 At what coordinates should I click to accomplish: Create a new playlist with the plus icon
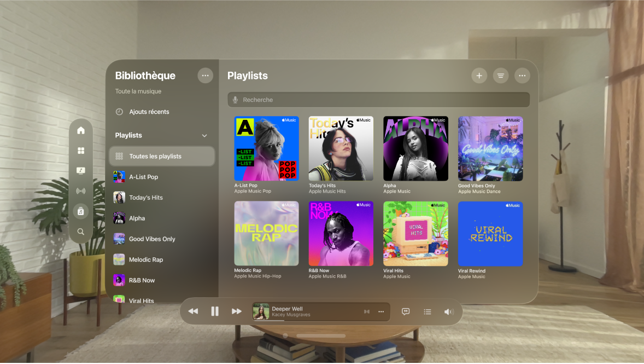click(x=479, y=76)
